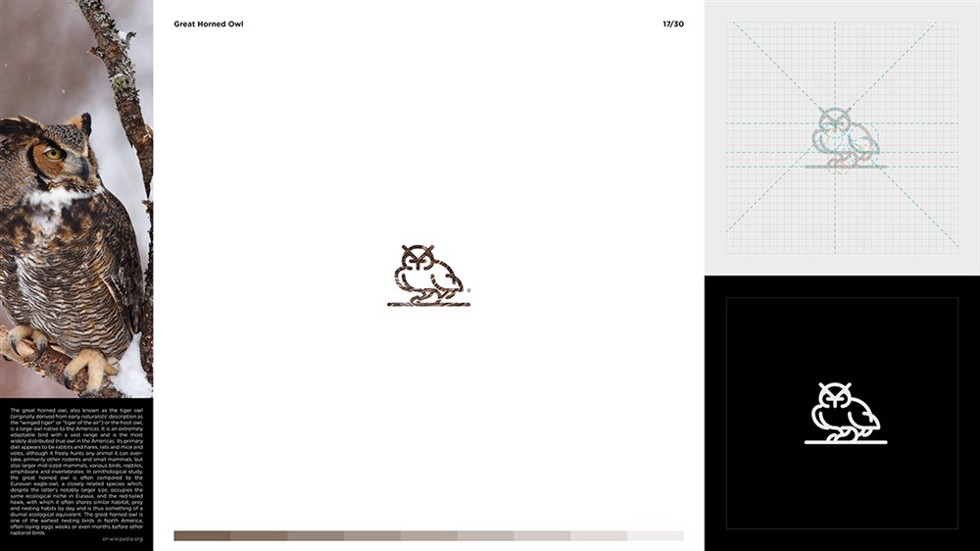Click the owl's yellow eye in the photo
980x551 pixels.
[53, 153]
